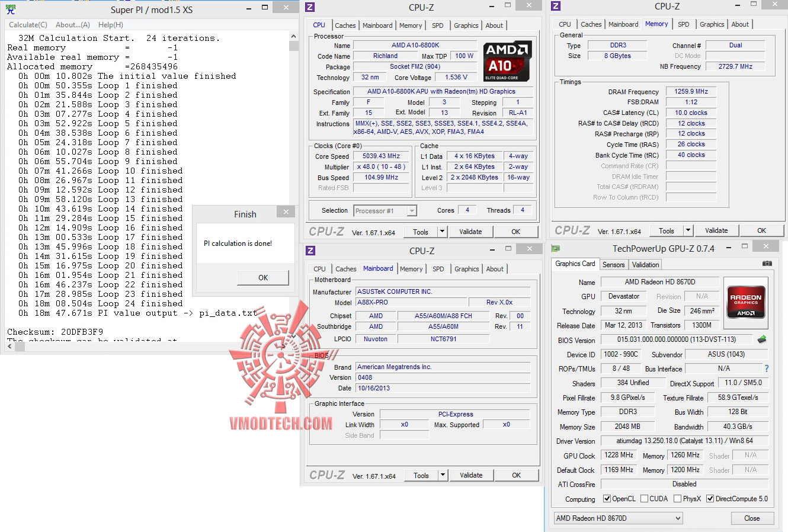Open the Tools dropdown arrow in the CPU-Z window showing the Mainboard tab
Screen dimensions: 788x532
[x=443, y=475]
